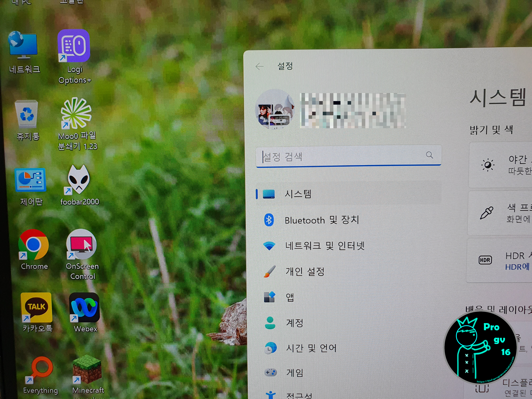Open foobar2000 desktop shortcut
Image resolution: width=532 pixels, height=399 pixels.
coord(78,179)
